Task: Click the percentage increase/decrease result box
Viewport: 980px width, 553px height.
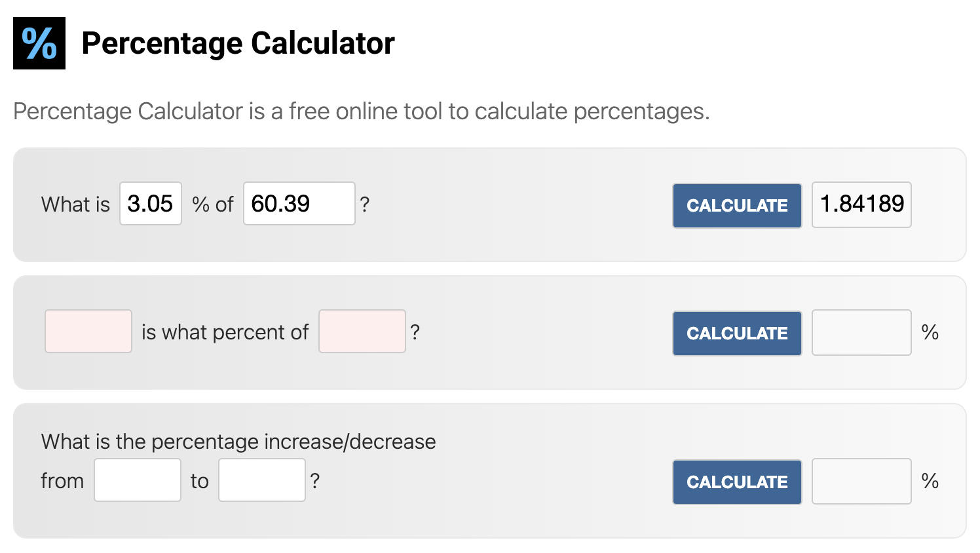Action: click(x=861, y=482)
